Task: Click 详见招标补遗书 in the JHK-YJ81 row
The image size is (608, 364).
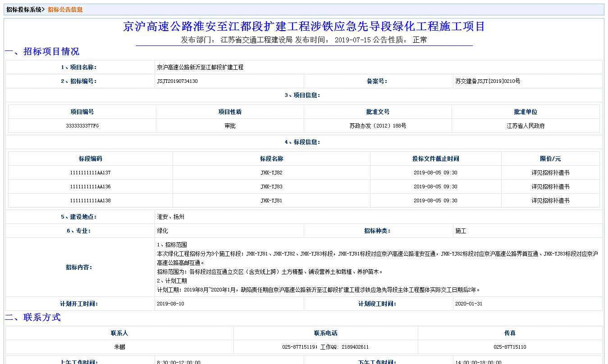Action: pyautogui.click(x=550, y=200)
